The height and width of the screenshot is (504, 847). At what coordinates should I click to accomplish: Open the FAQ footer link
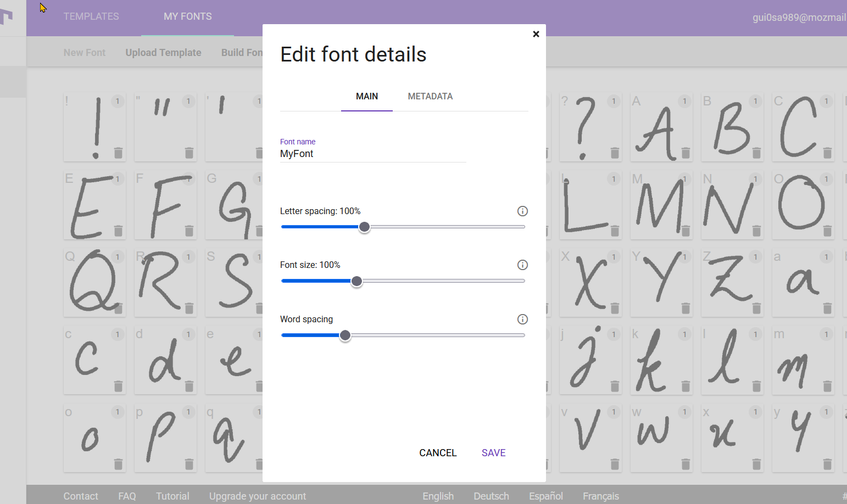(127, 496)
